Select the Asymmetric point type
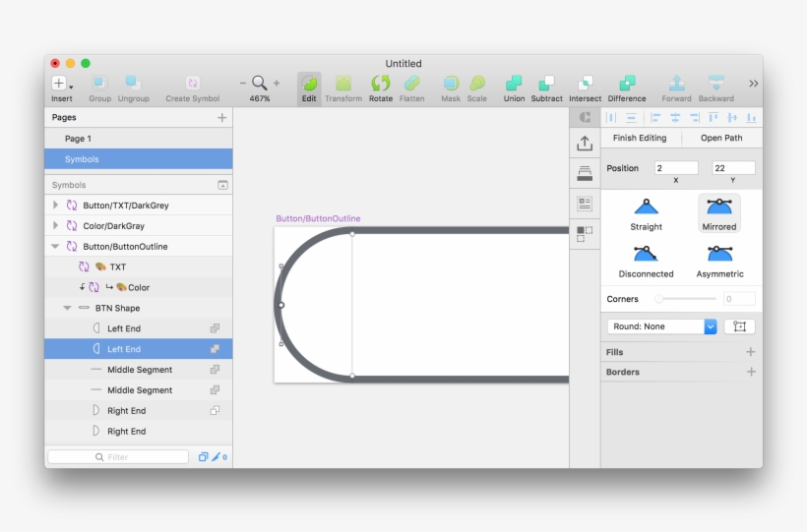Screen dimensions: 807x532 point(719,262)
